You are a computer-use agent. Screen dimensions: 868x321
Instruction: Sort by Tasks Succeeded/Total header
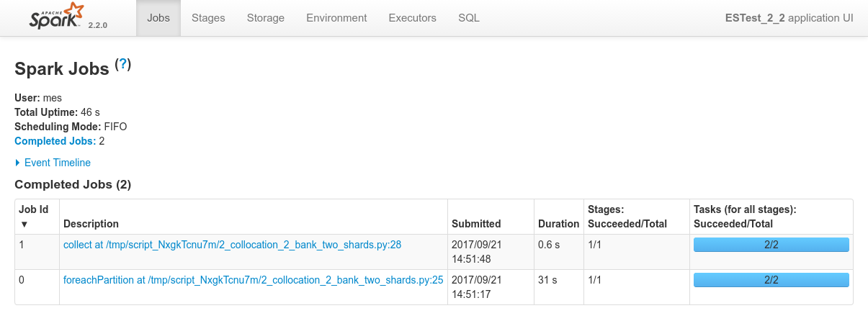coord(744,217)
